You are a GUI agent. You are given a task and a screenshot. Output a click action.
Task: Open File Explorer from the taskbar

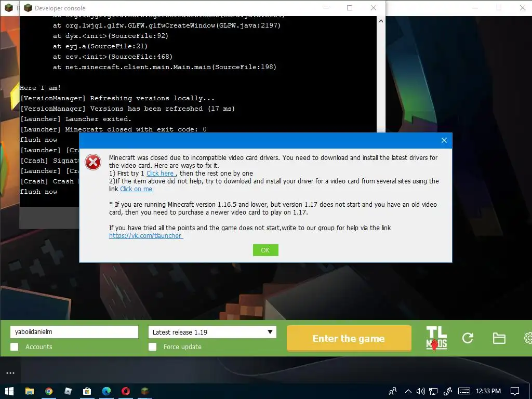click(30, 391)
